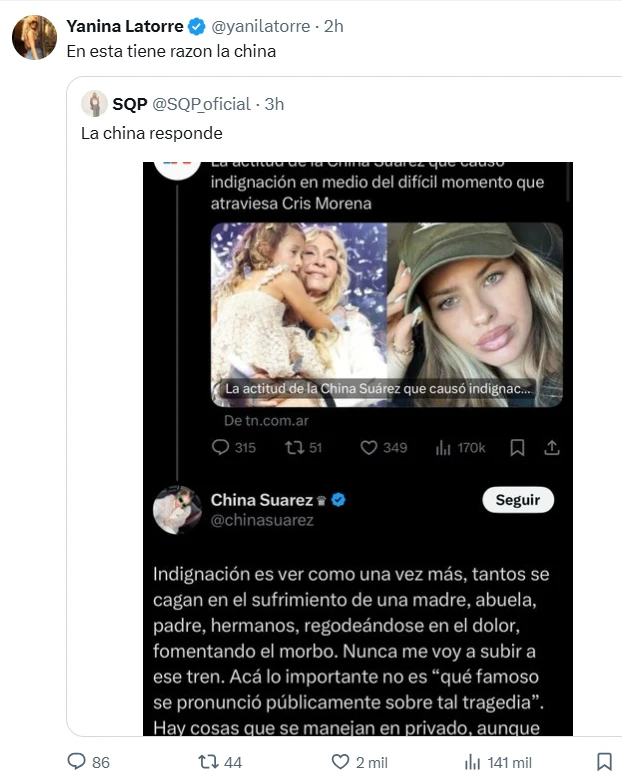Click the 170k views stats icon
Screen dimensions: 622x781
pyautogui.click(x=443, y=448)
